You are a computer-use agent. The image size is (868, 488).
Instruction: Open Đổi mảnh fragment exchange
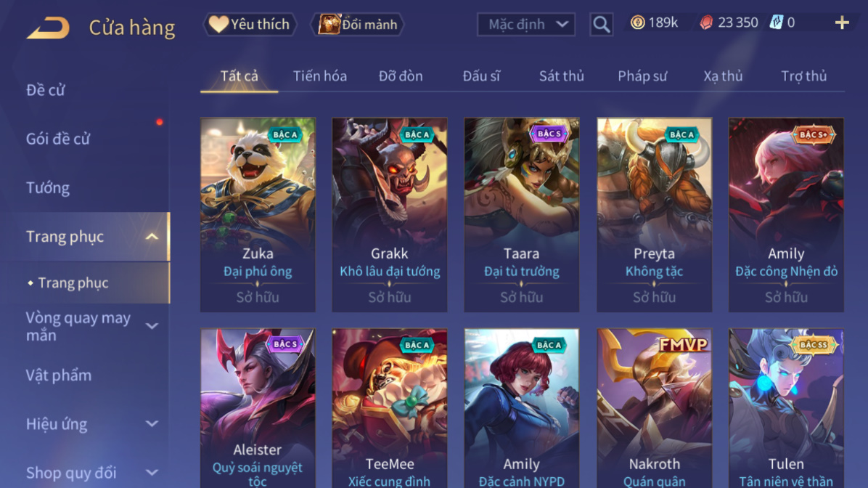[359, 25]
